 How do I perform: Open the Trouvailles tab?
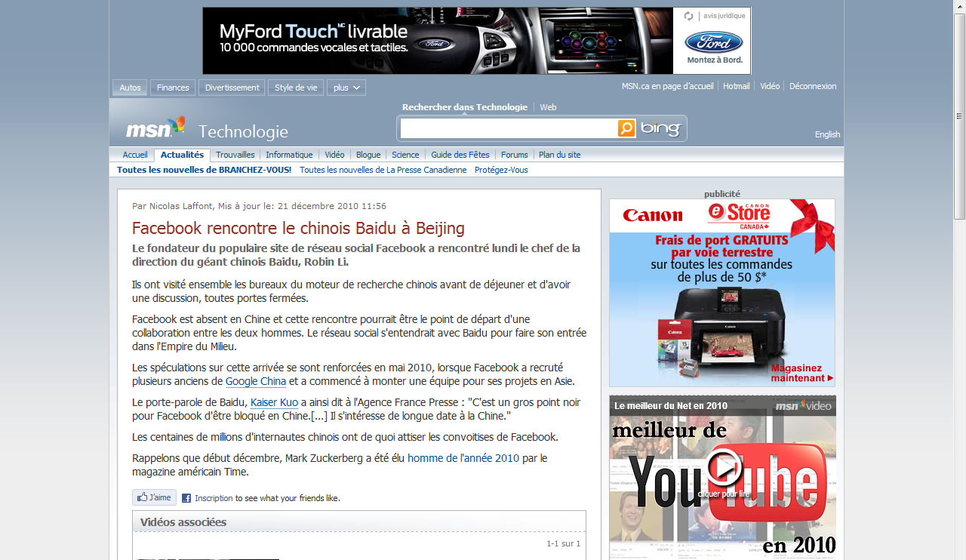click(x=235, y=155)
